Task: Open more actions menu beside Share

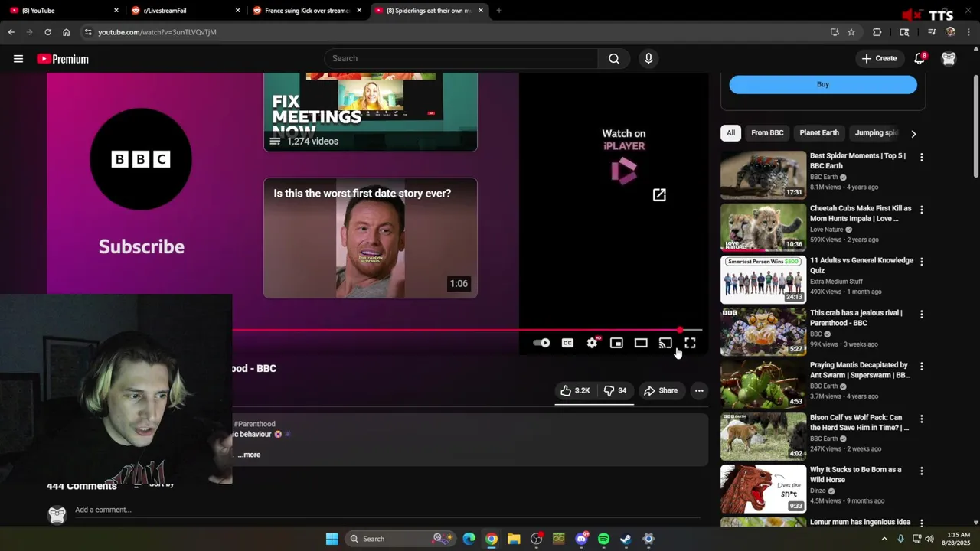Action: (x=699, y=390)
